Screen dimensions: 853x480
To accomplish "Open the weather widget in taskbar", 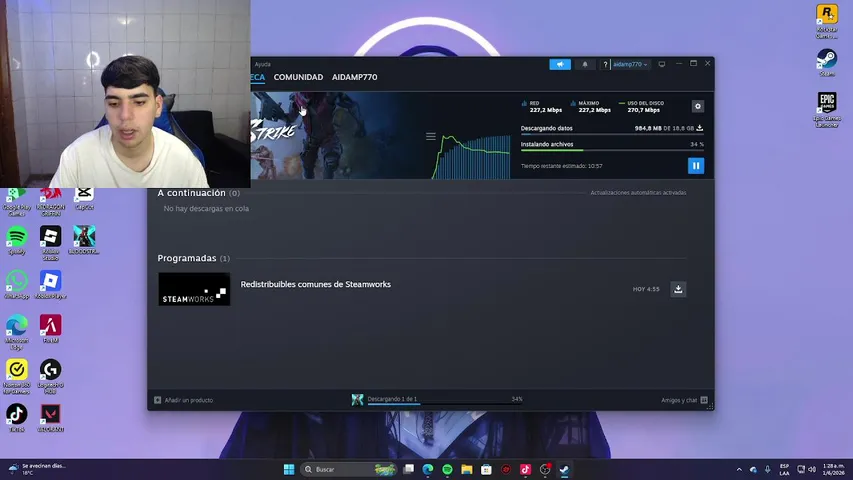I will pyautogui.click(x=37, y=469).
